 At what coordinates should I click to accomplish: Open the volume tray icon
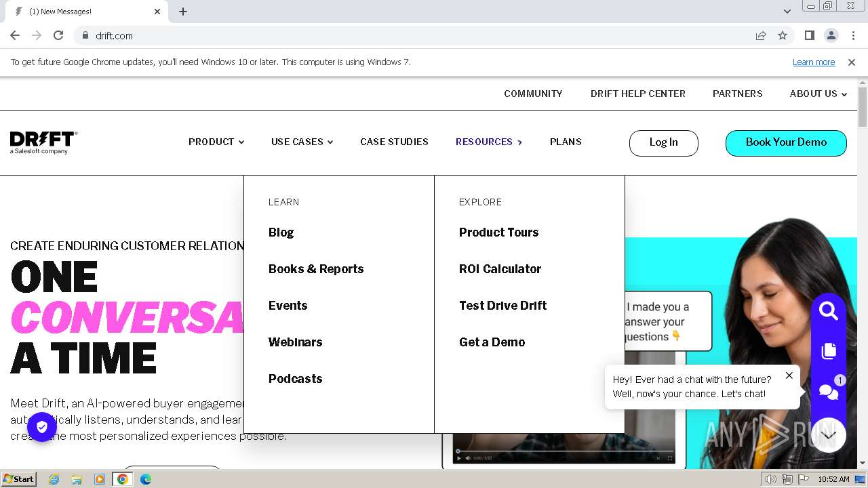pyautogui.click(x=771, y=479)
